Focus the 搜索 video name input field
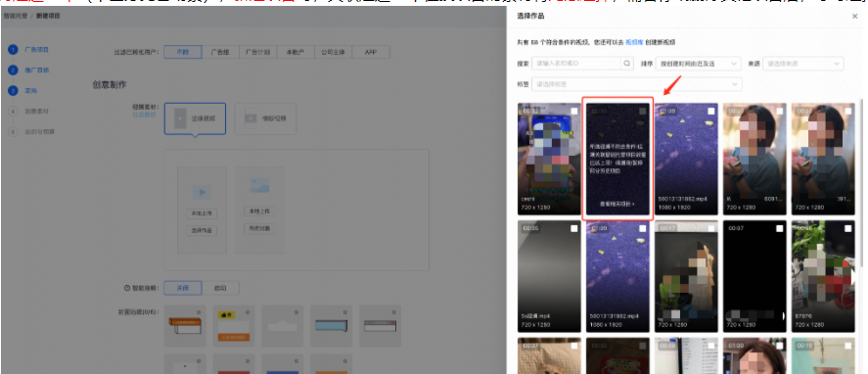 576,64
